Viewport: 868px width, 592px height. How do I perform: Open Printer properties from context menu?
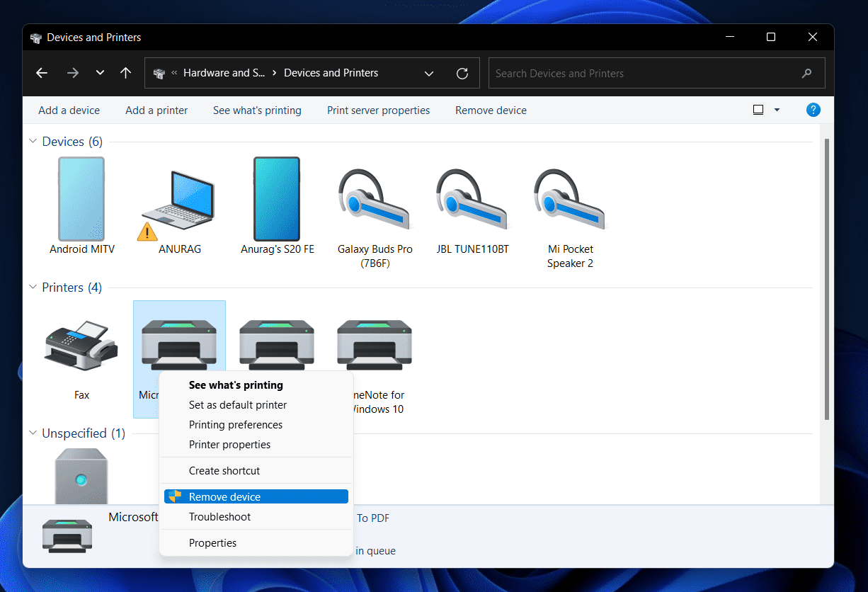point(256,445)
